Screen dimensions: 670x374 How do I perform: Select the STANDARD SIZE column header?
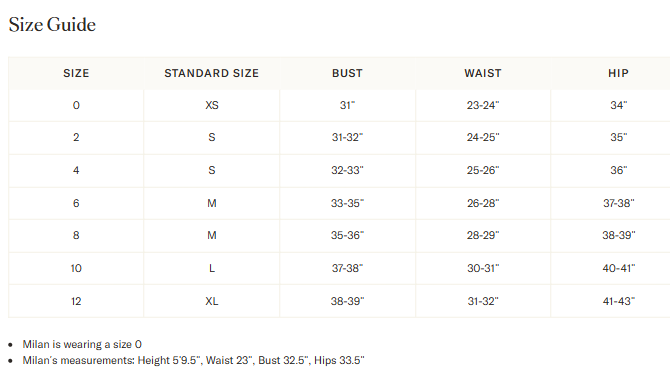[x=212, y=73]
